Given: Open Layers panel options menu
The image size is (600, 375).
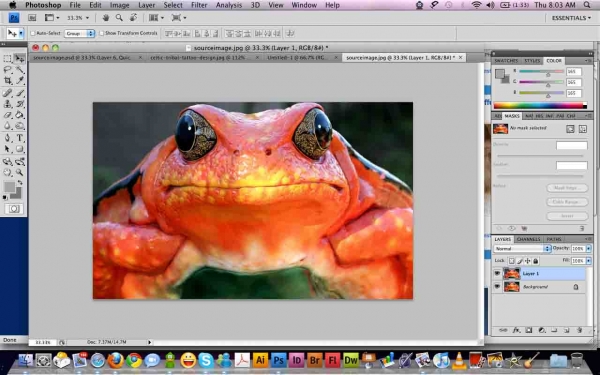Looking at the screenshot, I should (x=587, y=239).
